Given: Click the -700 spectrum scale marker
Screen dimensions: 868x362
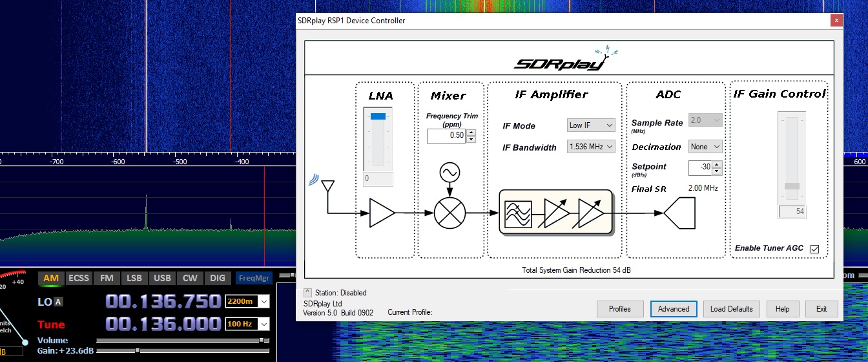Looking at the screenshot, I should (56, 162).
